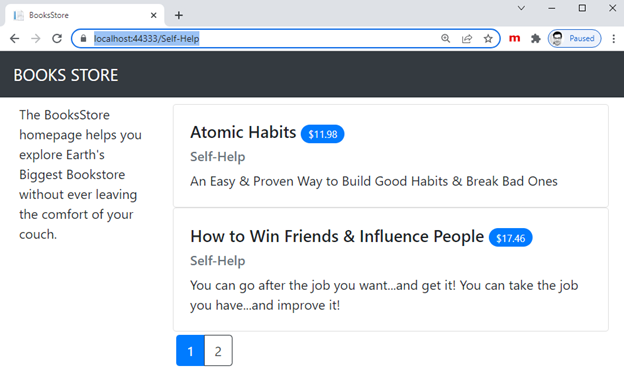Open the red m extension
The width and height of the screenshot is (624, 368).
coord(515,39)
